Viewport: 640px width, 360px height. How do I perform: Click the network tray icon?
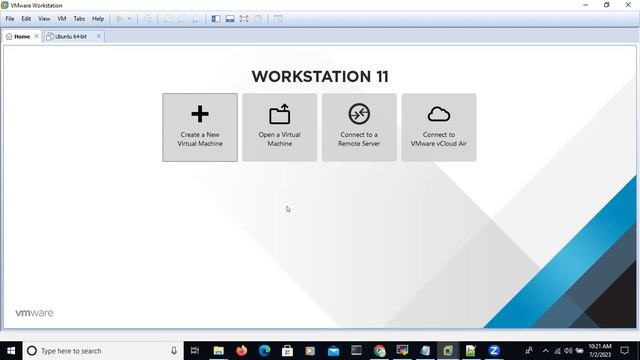pos(557,351)
